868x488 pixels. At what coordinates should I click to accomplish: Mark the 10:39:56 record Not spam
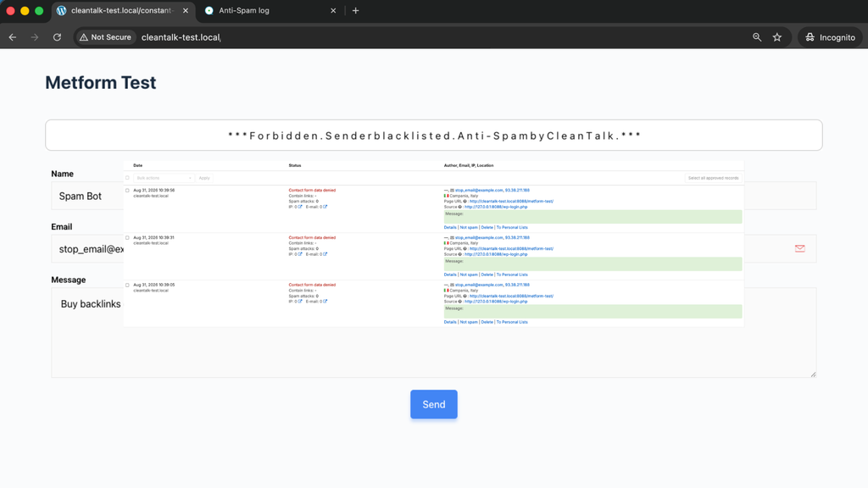pyautogui.click(x=468, y=227)
